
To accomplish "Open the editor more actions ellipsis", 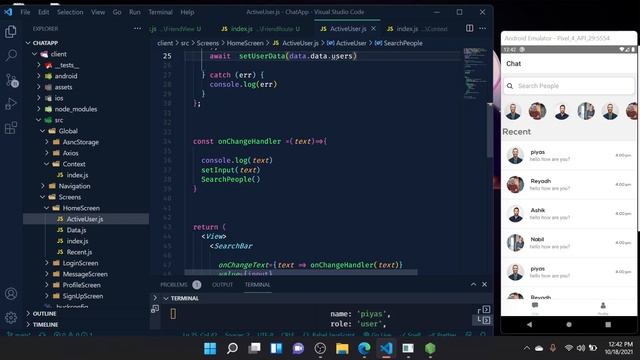I will (482, 28).
